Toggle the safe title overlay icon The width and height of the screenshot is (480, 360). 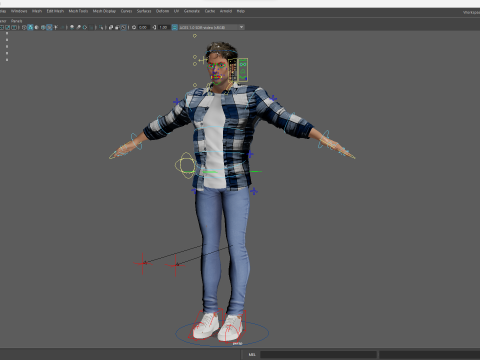tap(14, 27)
